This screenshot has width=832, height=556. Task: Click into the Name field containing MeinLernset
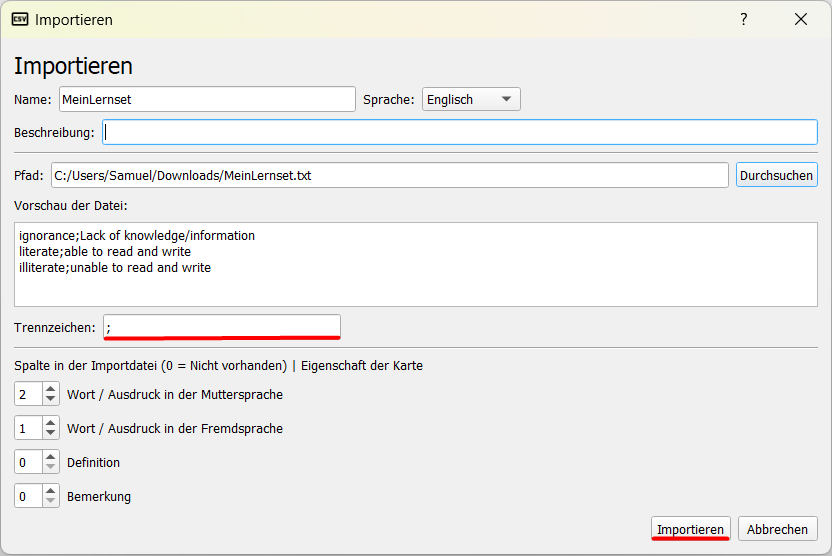coord(206,99)
